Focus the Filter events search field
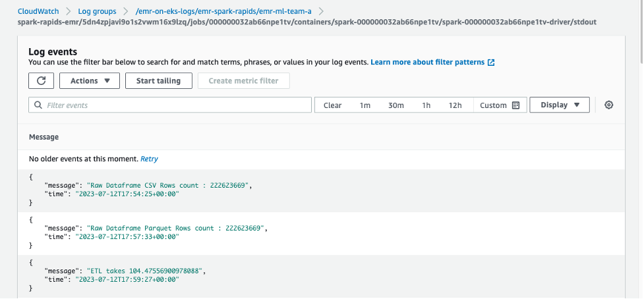This screenshot has width=644, height=299. (x=170, y=105)
